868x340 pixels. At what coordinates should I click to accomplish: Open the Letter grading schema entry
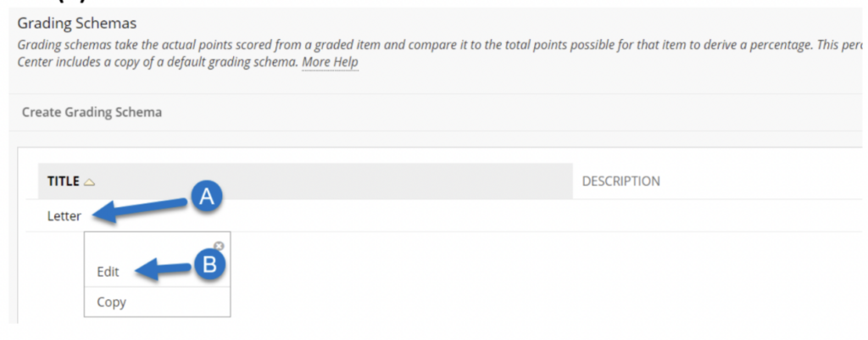point(64,216)
